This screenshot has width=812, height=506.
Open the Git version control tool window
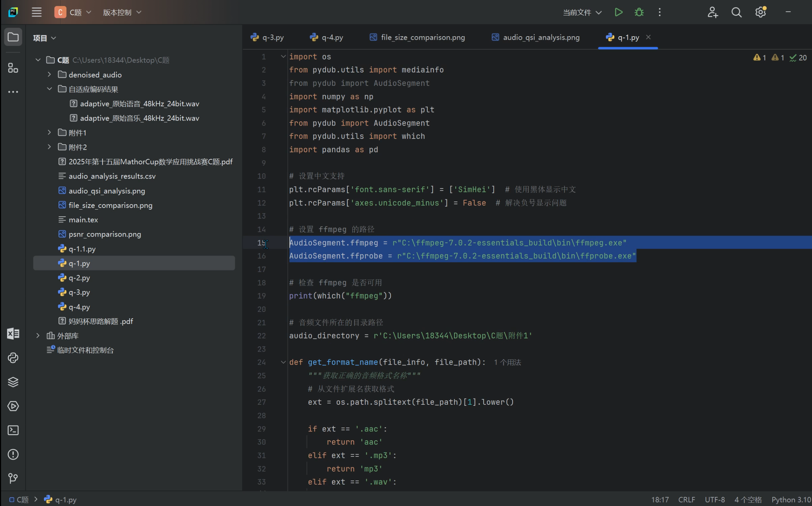13,478
